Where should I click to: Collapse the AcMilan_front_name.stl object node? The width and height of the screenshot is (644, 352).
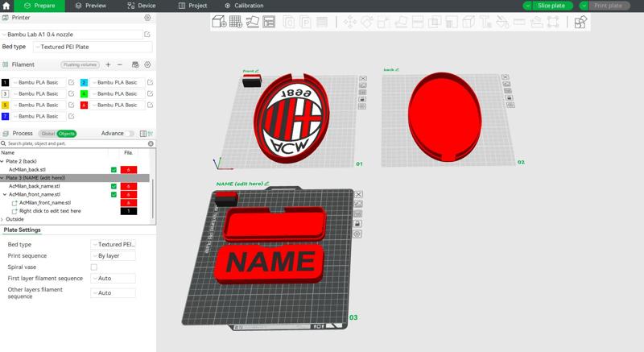5,194
